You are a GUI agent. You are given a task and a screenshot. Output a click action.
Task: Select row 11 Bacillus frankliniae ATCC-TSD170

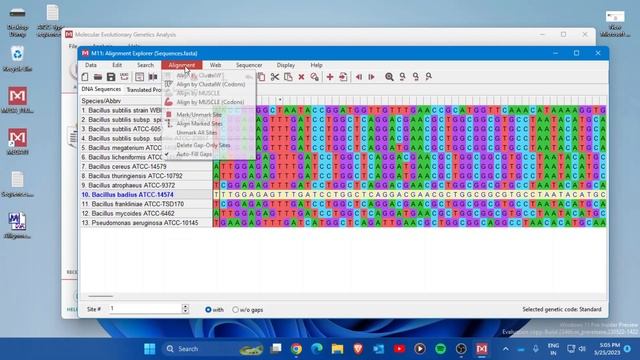tap(146, 204)
